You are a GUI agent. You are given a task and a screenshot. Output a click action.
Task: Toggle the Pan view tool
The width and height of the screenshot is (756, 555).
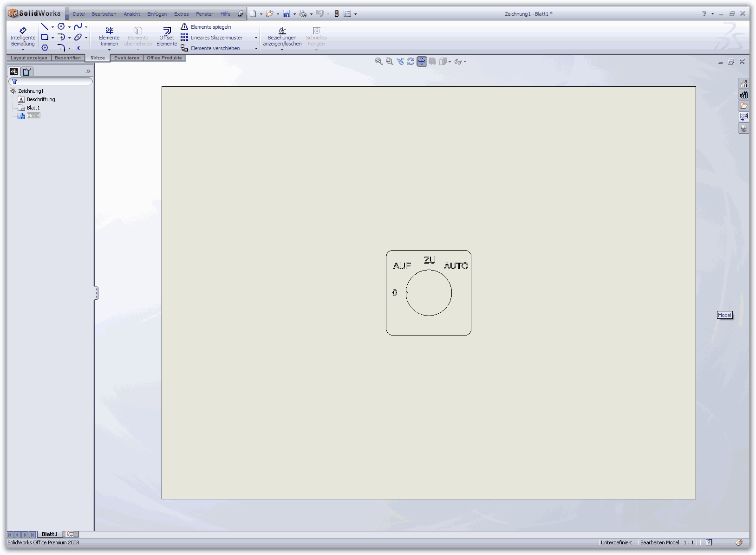point(421,61)
